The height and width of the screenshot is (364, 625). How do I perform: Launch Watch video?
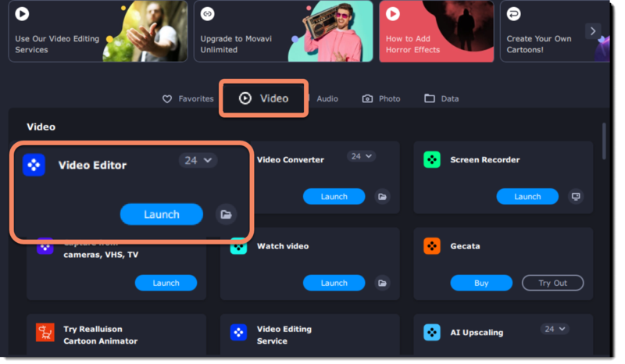pyautogui.click(x=334, y=283)
